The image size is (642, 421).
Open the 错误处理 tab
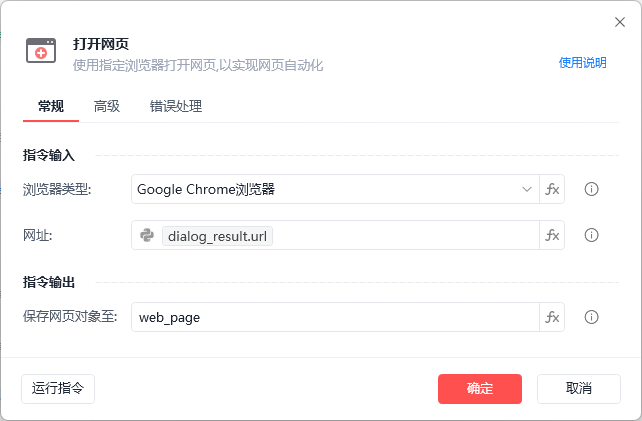pos(176,106)
